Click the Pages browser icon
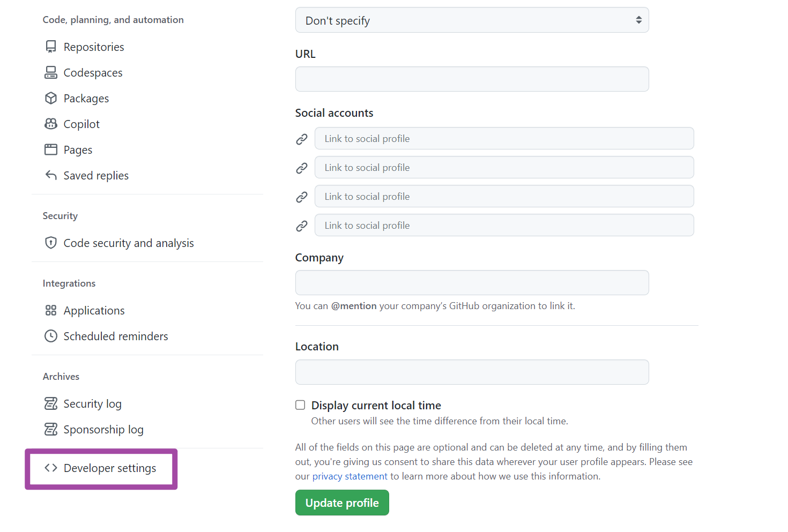 click(51, 149)
